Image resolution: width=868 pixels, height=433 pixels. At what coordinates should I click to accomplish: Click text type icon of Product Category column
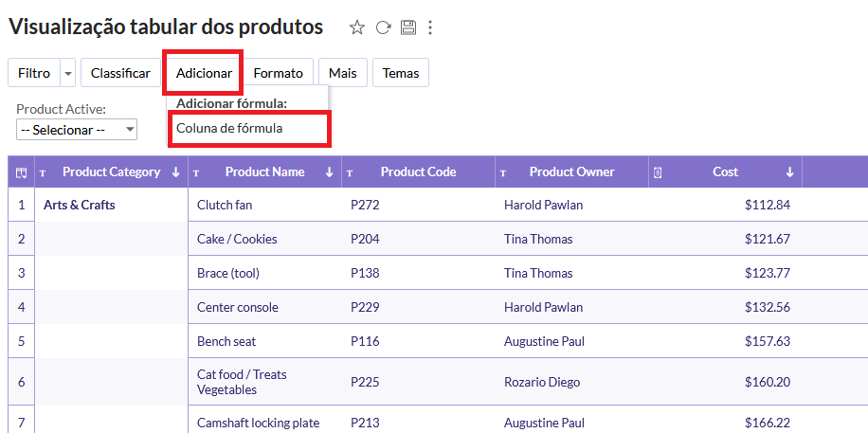point(43,172)
